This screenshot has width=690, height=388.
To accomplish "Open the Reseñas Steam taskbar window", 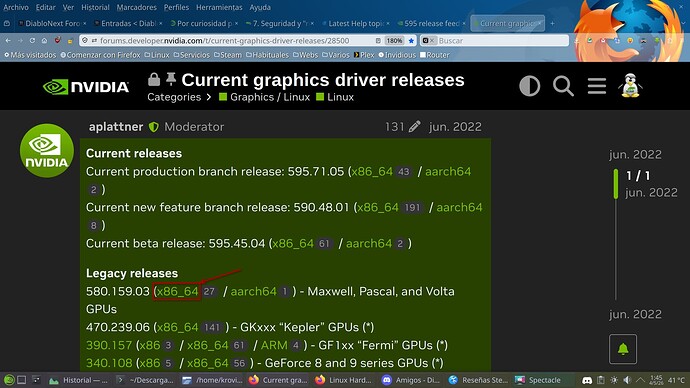I will pyautogui.click(x=478, y=380).
